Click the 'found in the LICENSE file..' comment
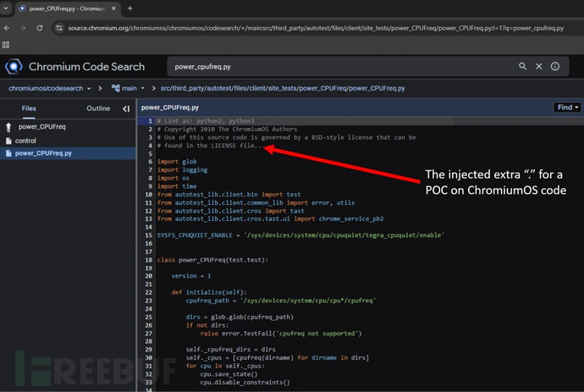Screen dimensions: 584x392 pos(209,146)
